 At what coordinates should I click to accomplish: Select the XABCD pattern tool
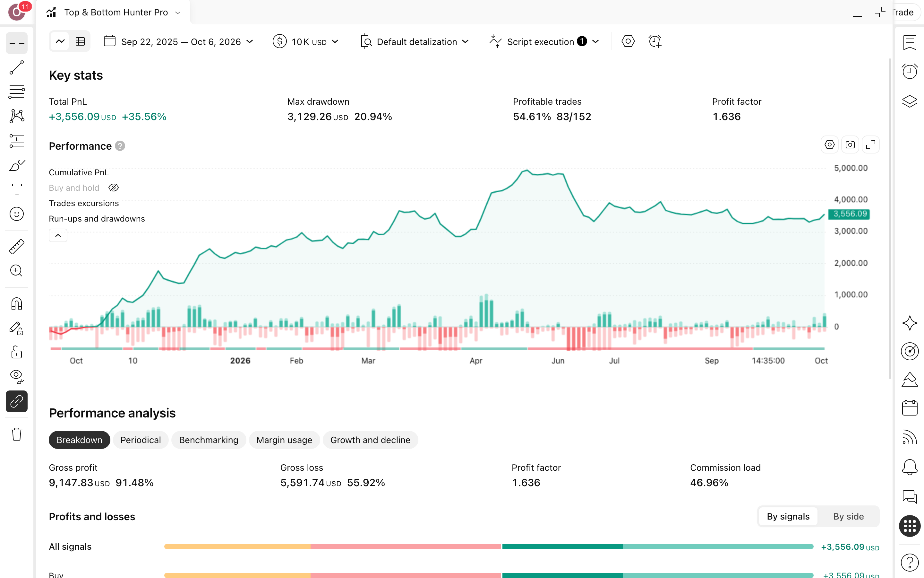(x=16, y=116)
